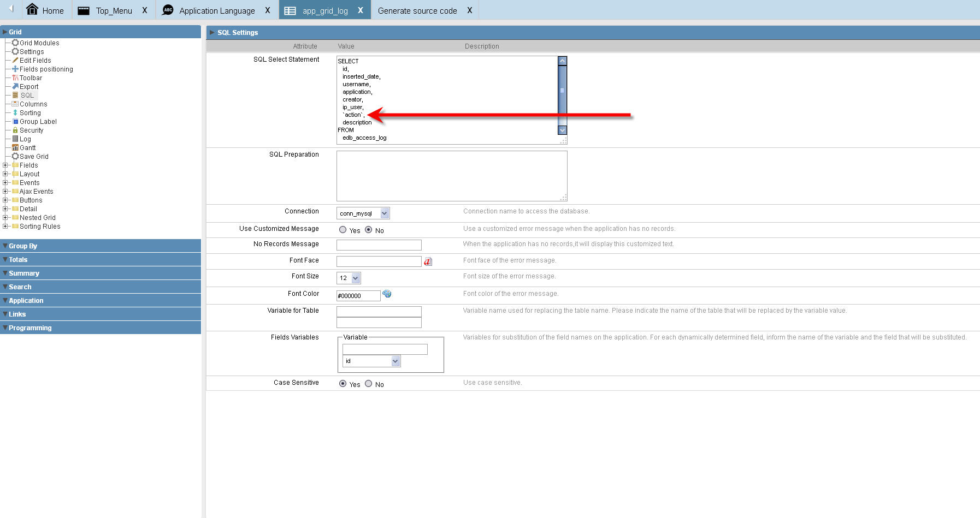Click the Gantt chart icon

tap(15, 147)
